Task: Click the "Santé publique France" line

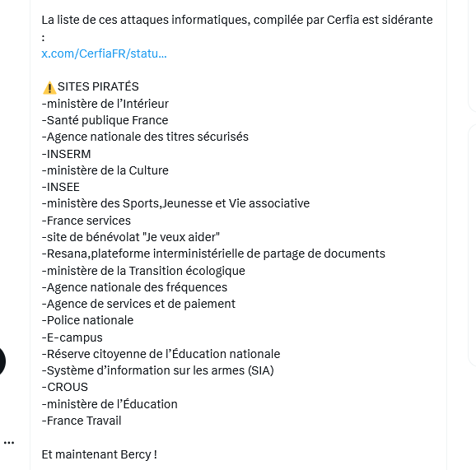Action: click(x=105, y=120)
